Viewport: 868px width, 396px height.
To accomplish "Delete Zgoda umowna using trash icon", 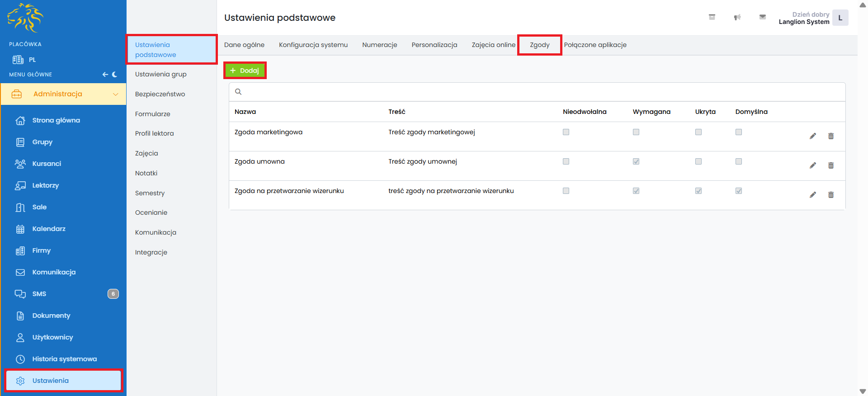I will pos(830,165).
